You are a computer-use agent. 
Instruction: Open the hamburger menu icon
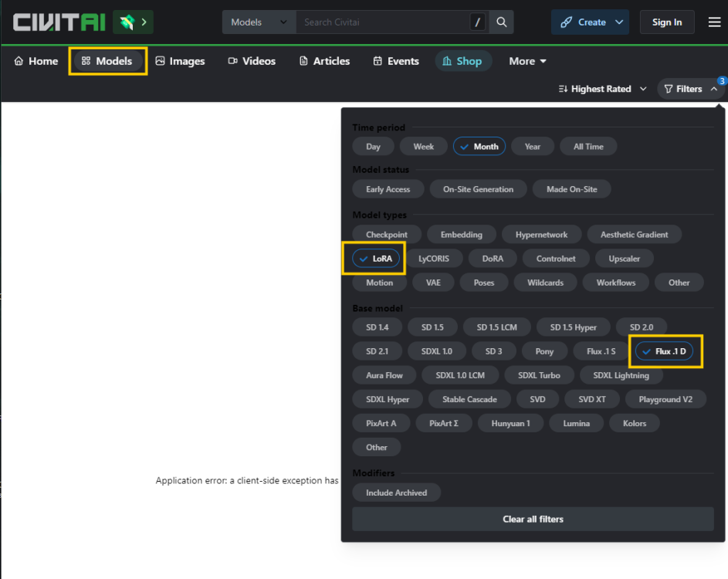pos(714,22)
